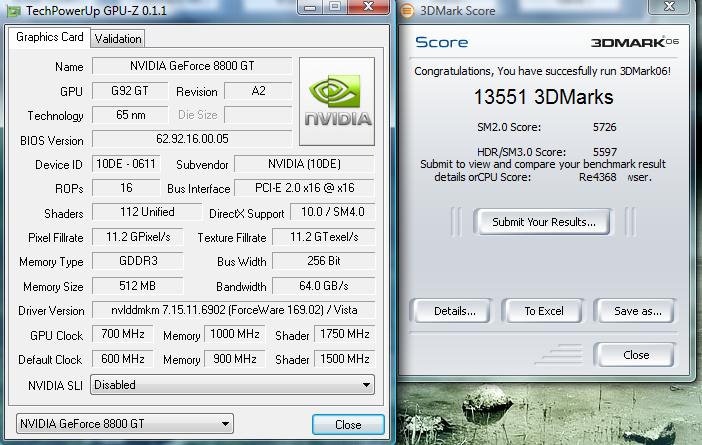The image size is (702, 445).
Task: Click the Technology field 65 nm
Action: click(x=130, y=115)
